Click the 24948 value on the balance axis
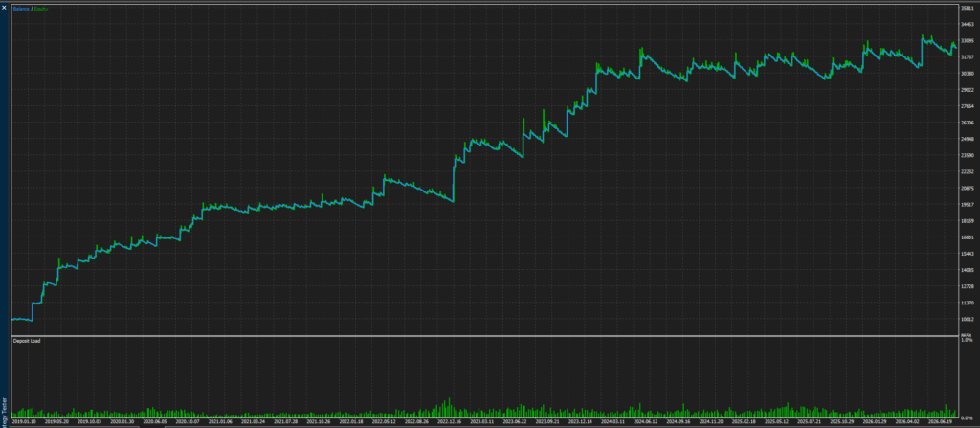 click(968, 139)
